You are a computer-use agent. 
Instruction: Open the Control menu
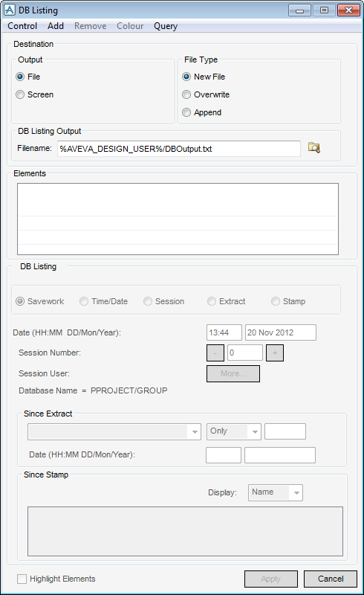coord(22,26)
